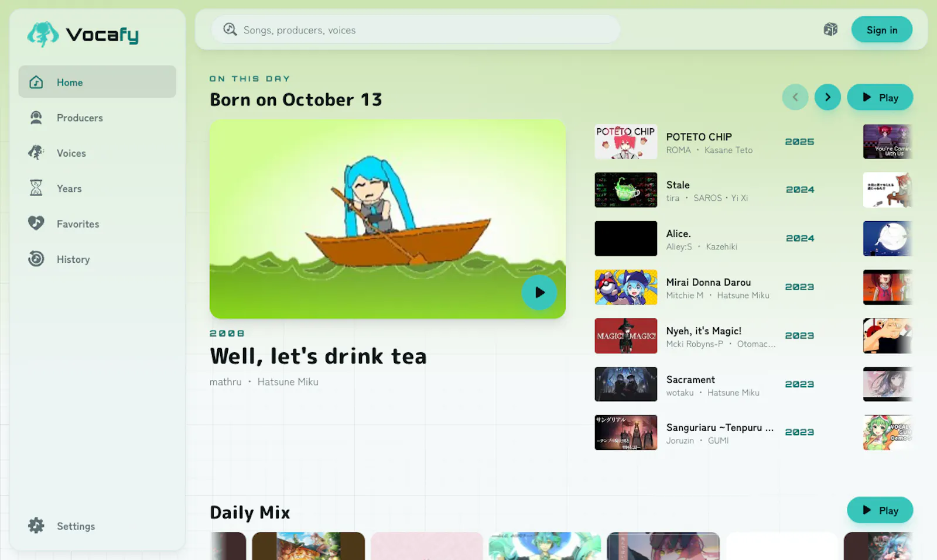The height and width of the screenshot is (560, 937).
Task: Open the Voices section
Action: (x=97, y=153)
